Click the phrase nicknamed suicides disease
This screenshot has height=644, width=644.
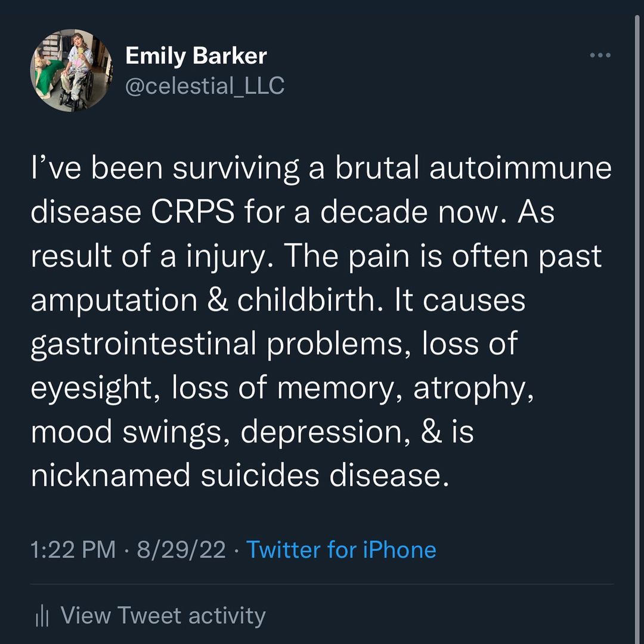[x=239, y=476]
